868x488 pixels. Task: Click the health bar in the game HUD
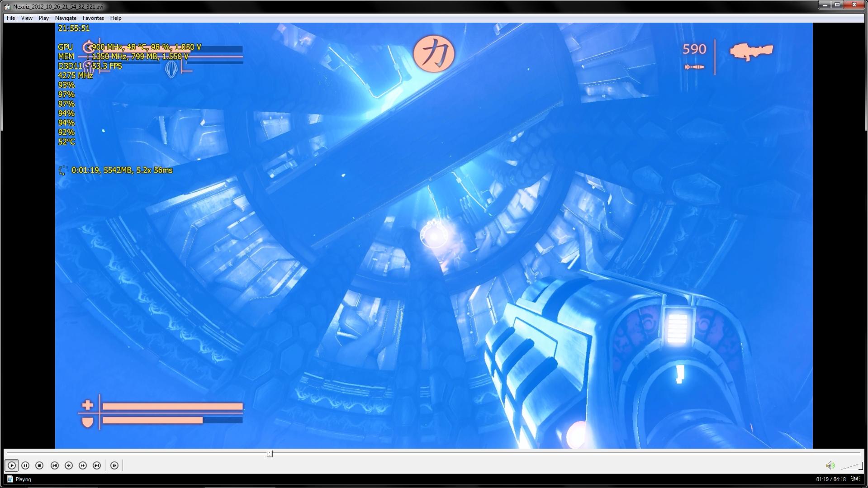coord(172,407)
